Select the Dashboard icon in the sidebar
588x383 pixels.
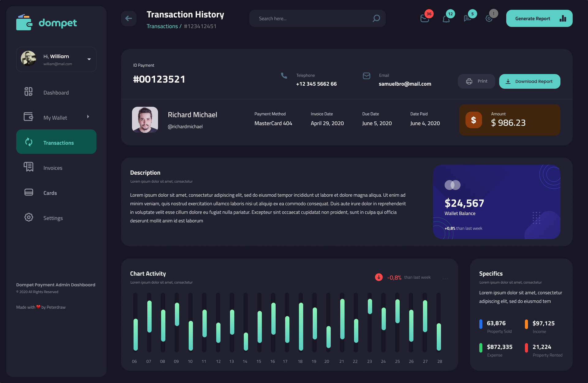[x=28, y=92]
